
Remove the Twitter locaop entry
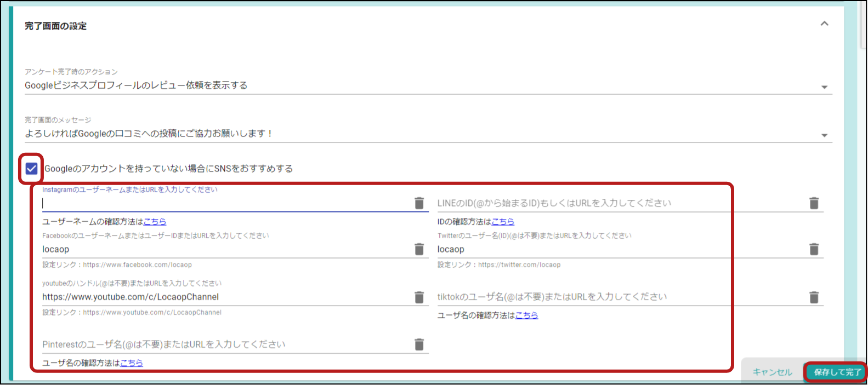tap(814, 249)
